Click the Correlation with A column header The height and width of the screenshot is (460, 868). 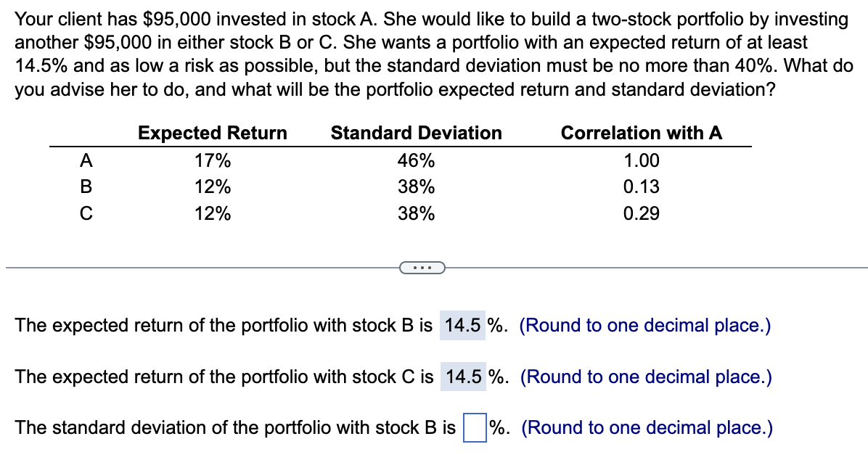[x=641, y=133]
